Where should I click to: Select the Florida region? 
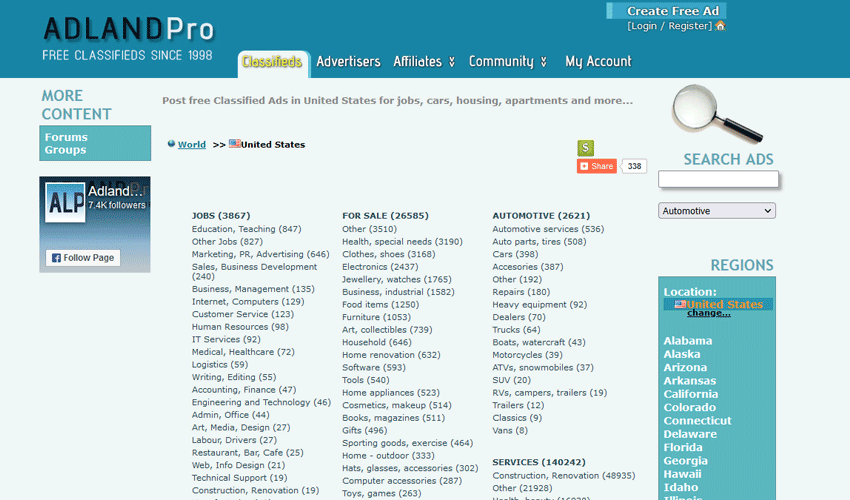click(x=683, y=447)
